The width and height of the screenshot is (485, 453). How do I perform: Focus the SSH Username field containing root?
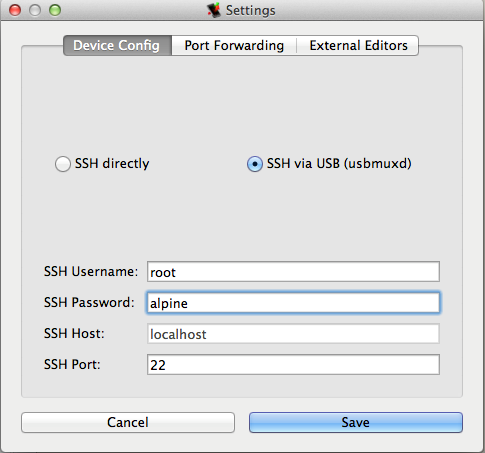click(293, 272)
